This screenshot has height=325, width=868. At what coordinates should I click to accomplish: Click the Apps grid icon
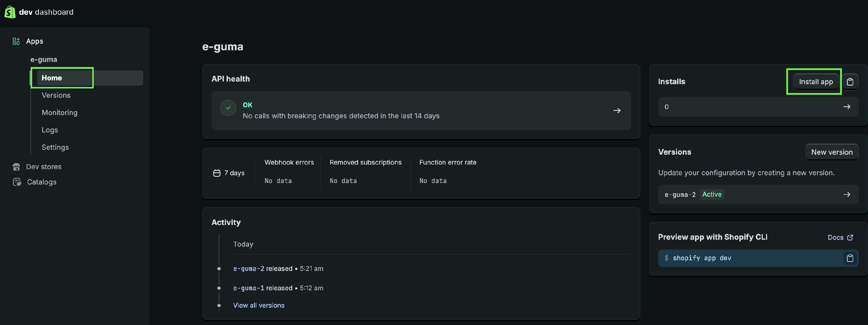(x=16, y=41)
